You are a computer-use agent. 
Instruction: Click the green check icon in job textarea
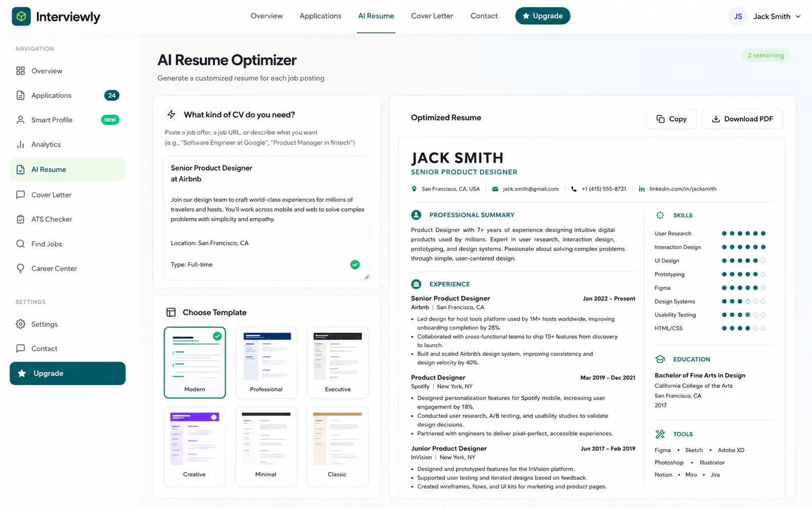click(355, 265)
